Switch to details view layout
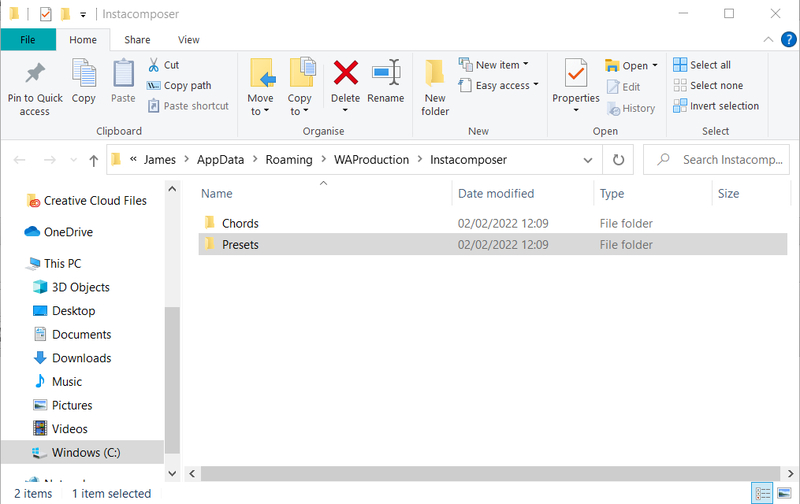This screenshot has height=504, width=800. pos(762,493)
